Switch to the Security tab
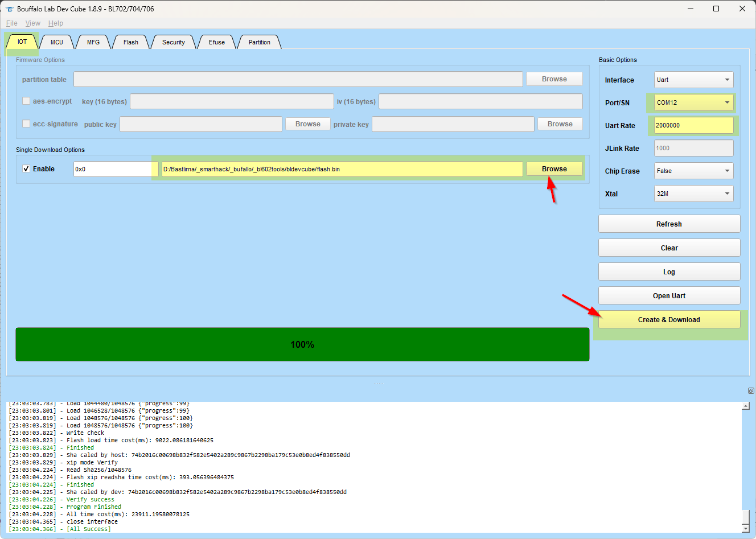The height and width of the screenshot is (539, 756). [174, 42]
